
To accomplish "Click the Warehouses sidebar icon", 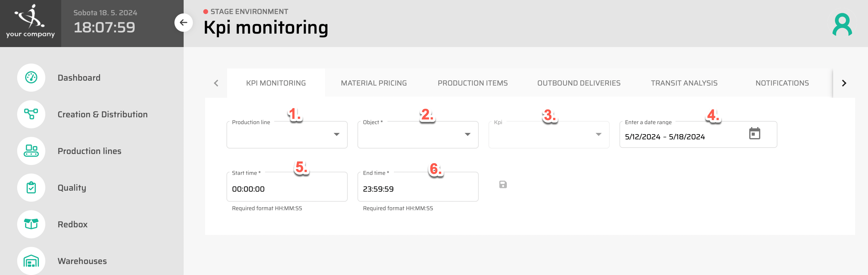I will coord(31,261).
